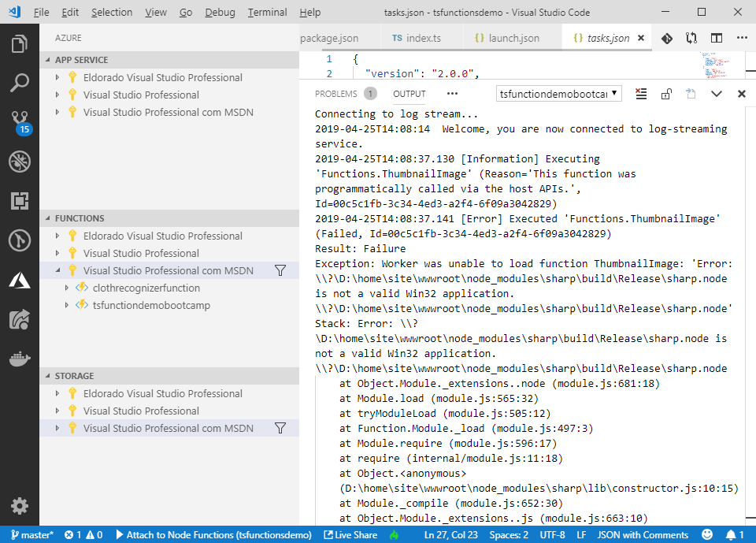
Task: Open the Extensions view icon
Action: click(19, 201)
